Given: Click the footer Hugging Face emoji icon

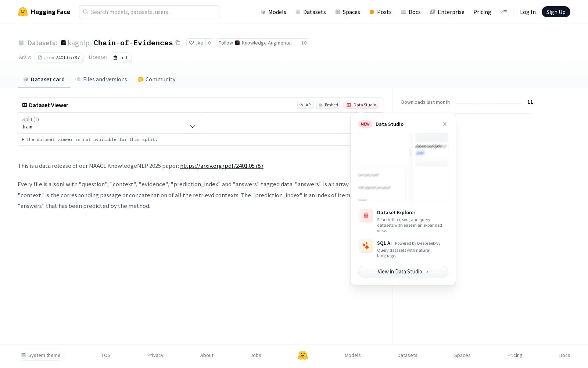Looking at the screenshot, I should pyautogui.click(x=303, y=355).
